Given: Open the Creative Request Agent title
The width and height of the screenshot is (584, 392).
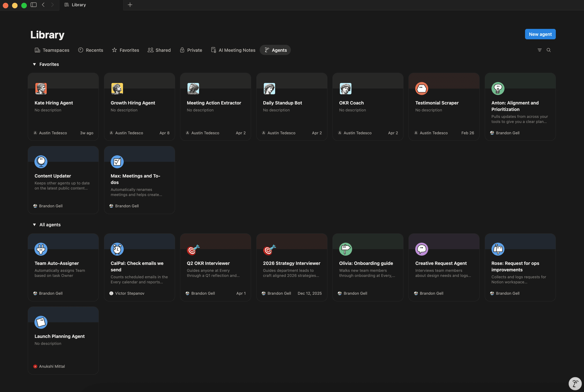Looking at the screenshot, I should click(x=441, y=263).
